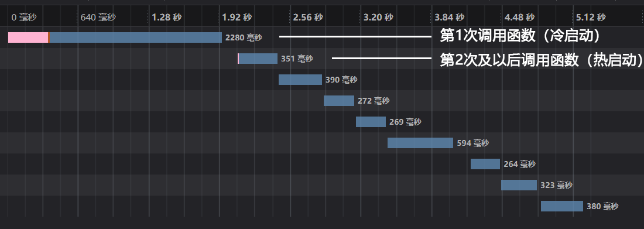
Task: Click the 2.56 秒 time ruler mark
Action: pos(308,17)
